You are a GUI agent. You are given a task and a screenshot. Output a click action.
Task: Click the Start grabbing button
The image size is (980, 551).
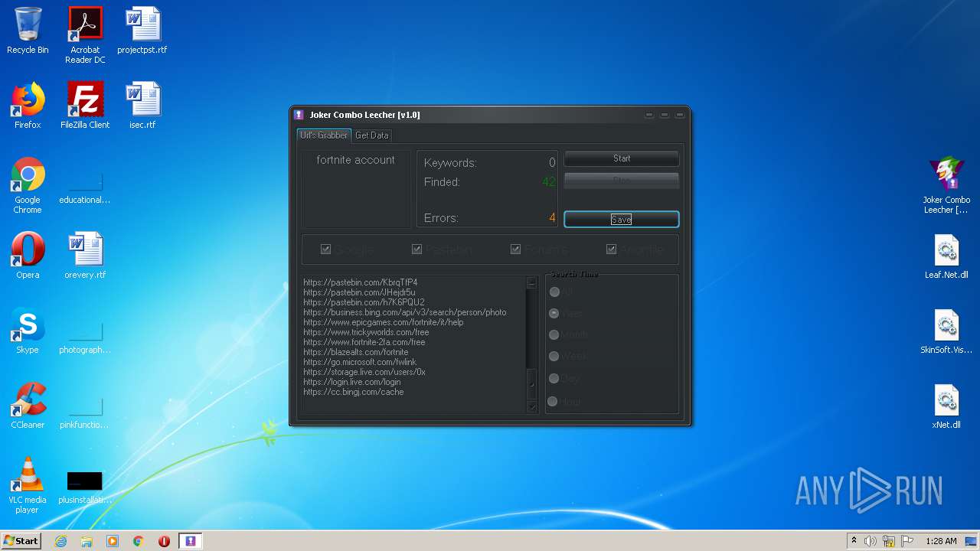(x=622, y=158)
